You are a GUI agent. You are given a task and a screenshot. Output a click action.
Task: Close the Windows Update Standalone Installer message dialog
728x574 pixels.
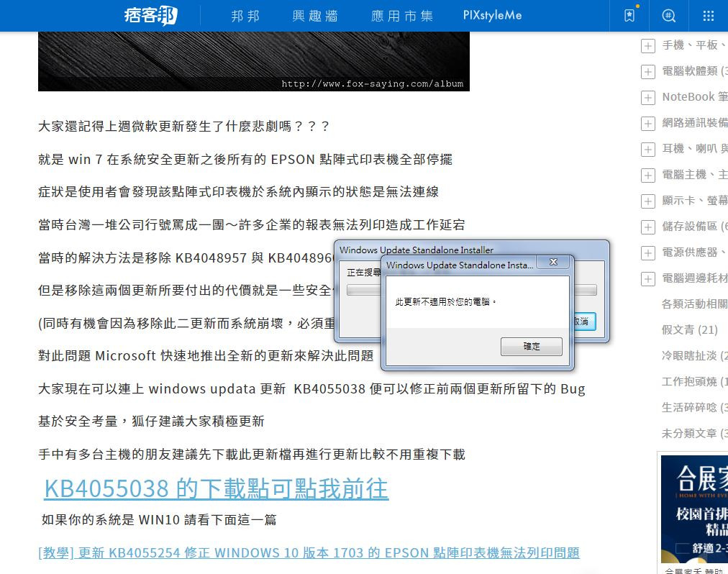[x=553, y=262]
